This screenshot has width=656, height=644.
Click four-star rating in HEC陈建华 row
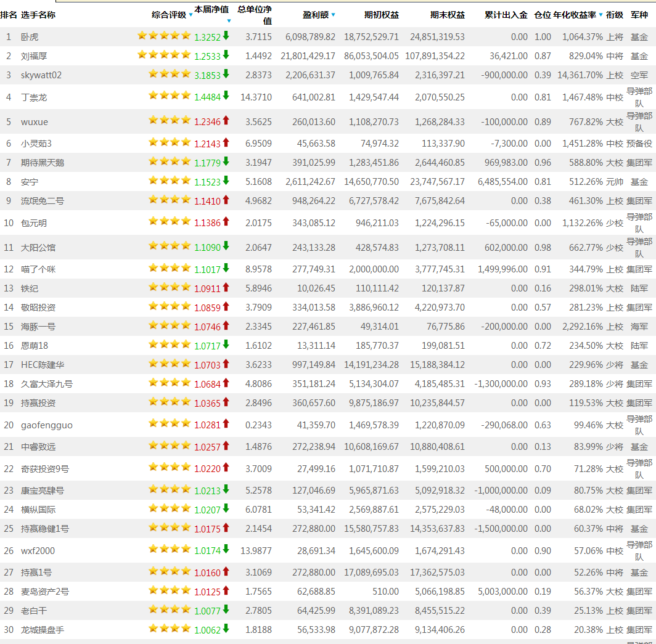pyautogui.click(x=170, y=364)
